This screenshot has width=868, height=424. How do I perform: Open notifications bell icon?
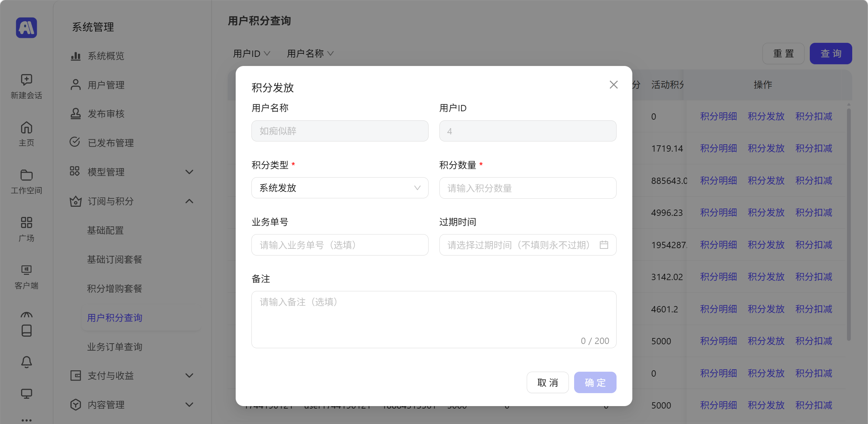[x=26, y=362]
